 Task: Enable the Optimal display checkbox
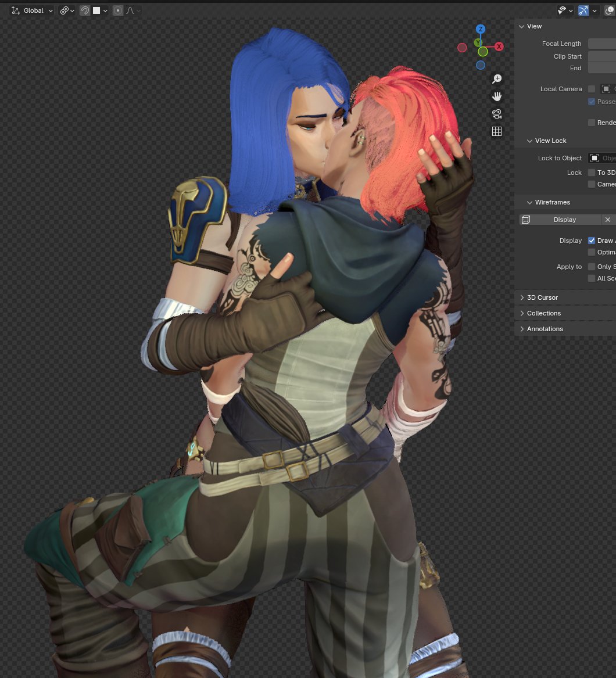pos(592,252)
